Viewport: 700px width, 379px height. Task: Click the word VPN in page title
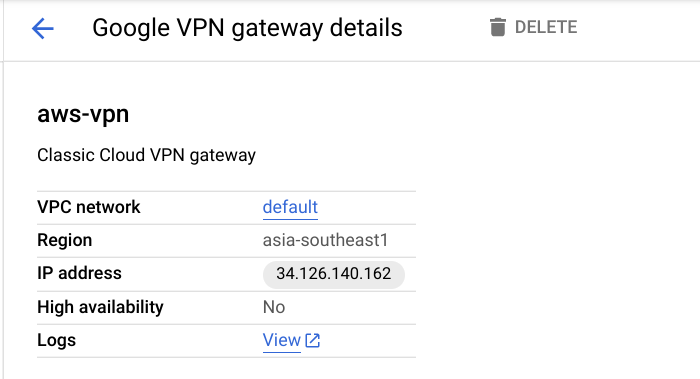(200, 28)
